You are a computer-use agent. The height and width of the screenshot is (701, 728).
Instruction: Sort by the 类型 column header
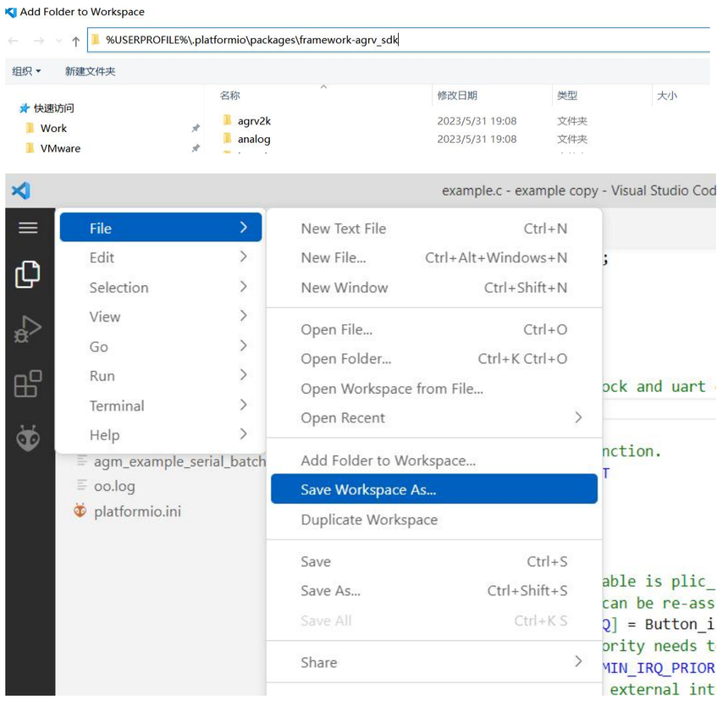click(567, 95)
